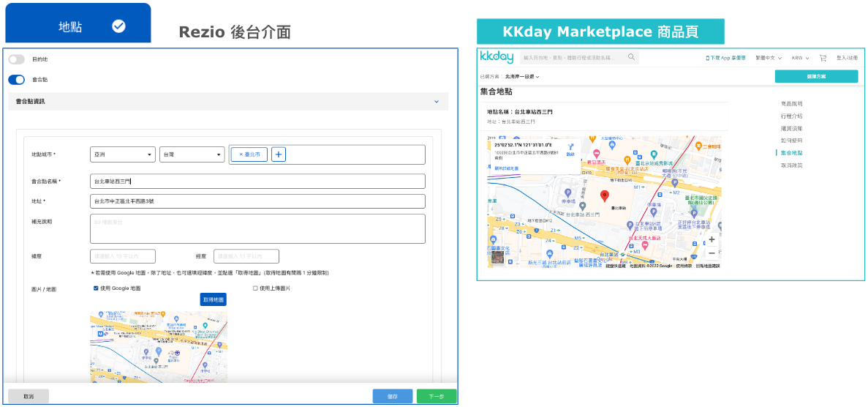The height and width of the screenshot is (407, 868).
Task: Open the 北海岸一日遊 package dropdown
Action: coord(522,77)
